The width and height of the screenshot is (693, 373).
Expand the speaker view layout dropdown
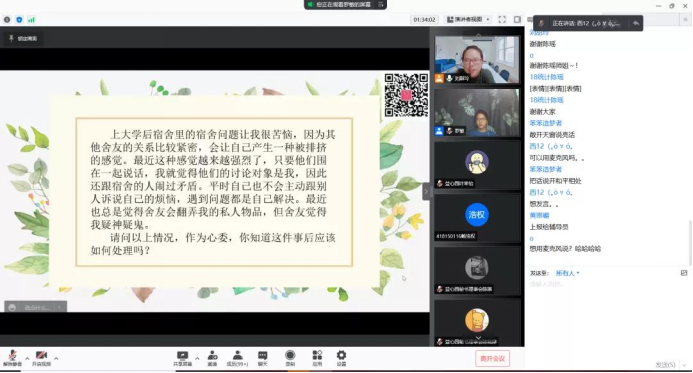point(468,19)
